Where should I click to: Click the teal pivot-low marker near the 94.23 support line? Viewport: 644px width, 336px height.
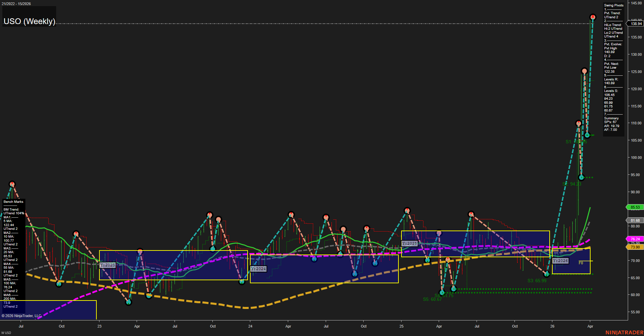[x=581, y=177]
